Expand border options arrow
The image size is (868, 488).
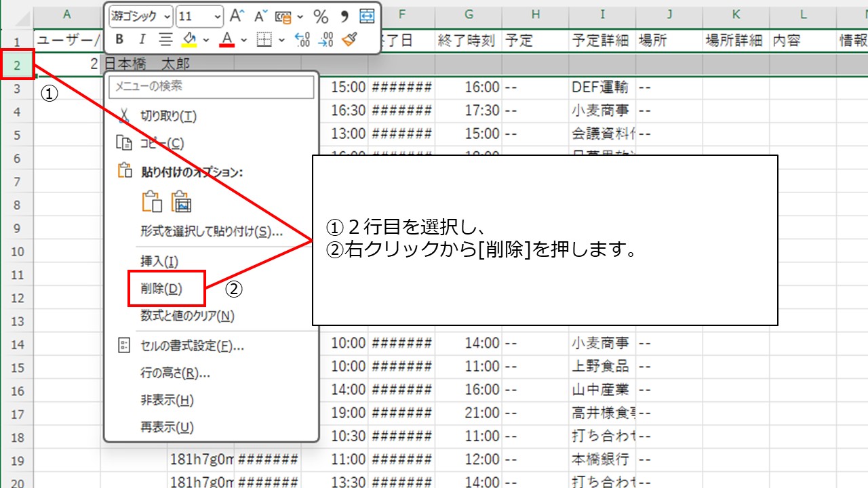click(x=281, y=40)
